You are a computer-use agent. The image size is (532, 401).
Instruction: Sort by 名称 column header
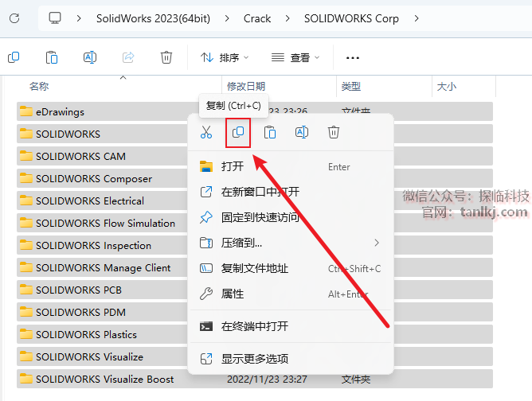[x=39, y=87]
